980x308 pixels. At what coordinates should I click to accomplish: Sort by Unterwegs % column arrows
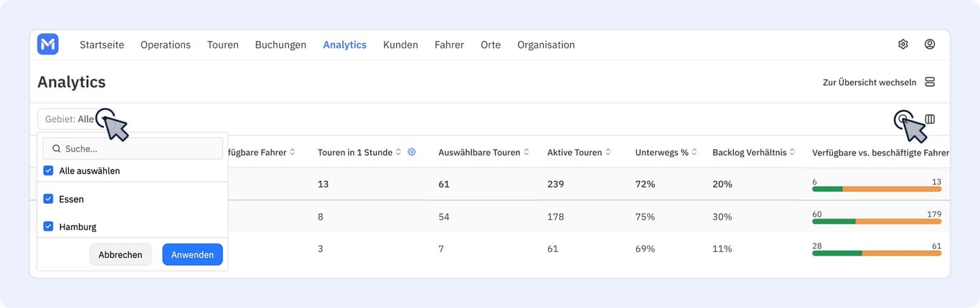[x=694, y=152]
